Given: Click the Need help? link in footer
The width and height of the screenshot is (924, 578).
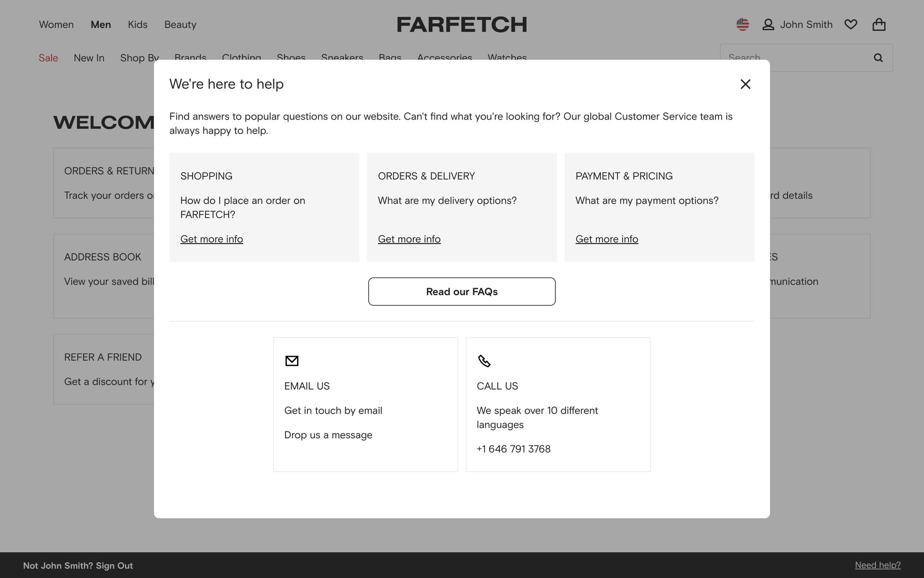Looking at the screenshot, I should (x=878, y=565).
